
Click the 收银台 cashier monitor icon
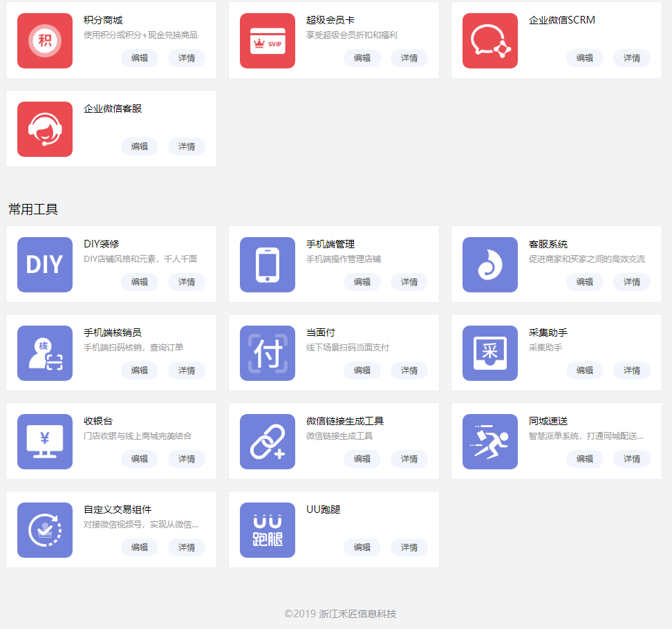pyautogui.click(x=45, y=442)
